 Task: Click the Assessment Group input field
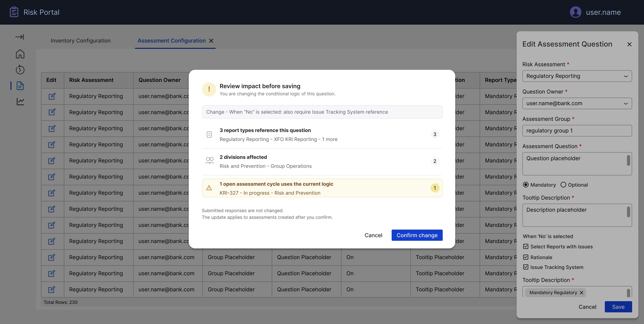point(577,131)
